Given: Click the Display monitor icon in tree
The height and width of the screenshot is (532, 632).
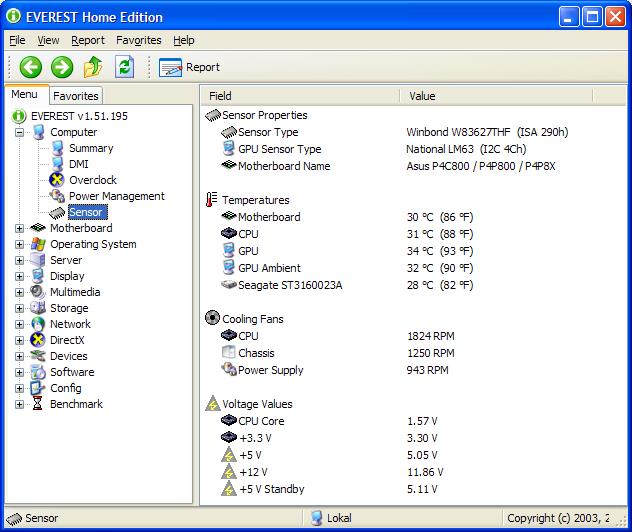Looking at the screenshot, I should coord(38,276).
